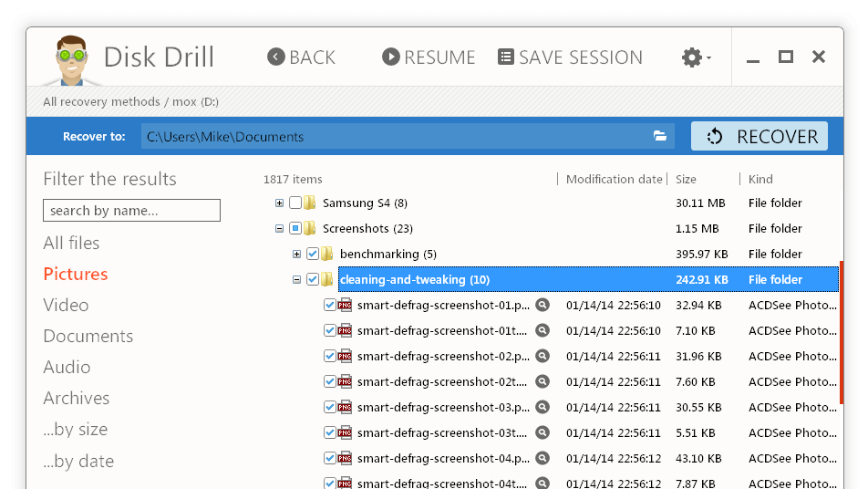Select file smart-defrag-screenshot-02.p...
Viewport: 868px width, 489px height.
(443, 356)
